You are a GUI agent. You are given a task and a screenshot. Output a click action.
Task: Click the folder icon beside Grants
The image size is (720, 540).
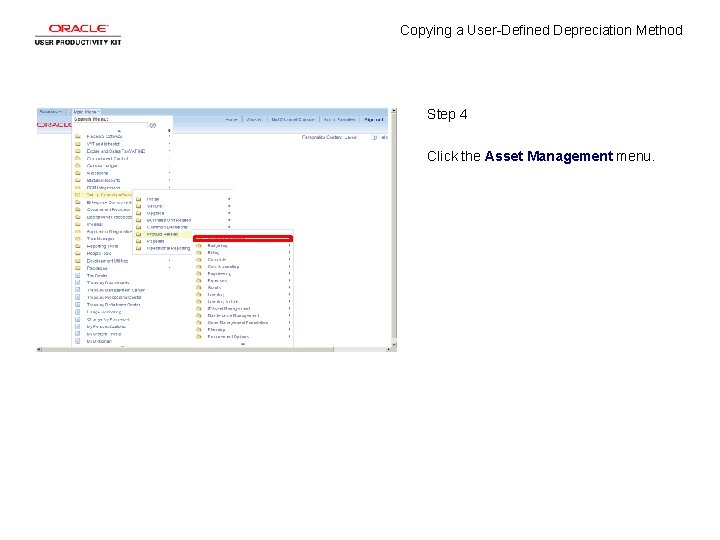point(199,288)
